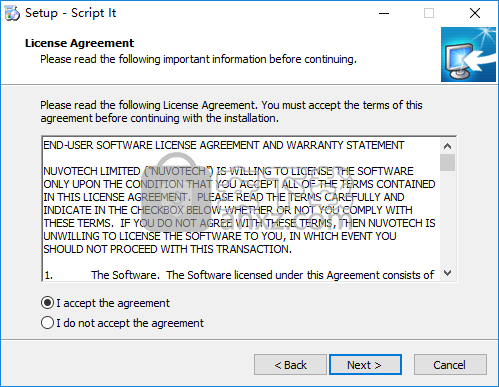Return to previous page with < Back

[x=290, y=365]
